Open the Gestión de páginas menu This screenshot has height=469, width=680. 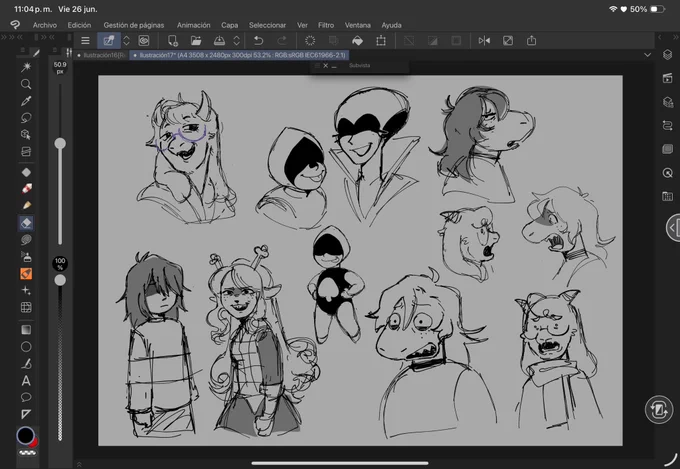click(x=134, y=25)
